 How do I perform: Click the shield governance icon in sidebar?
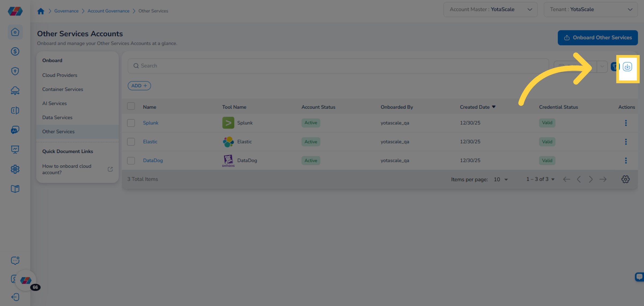[x=15, y=71]
